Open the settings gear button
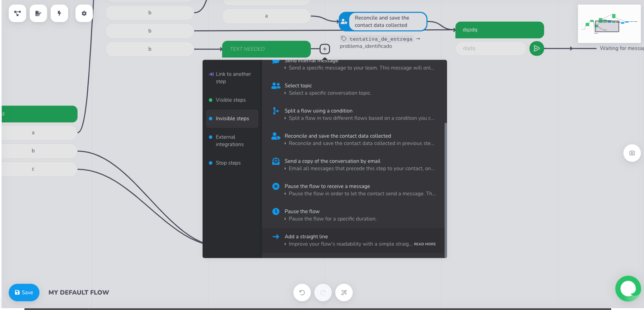The height and width of the screenshot is (310, 644). coord(84,14)
